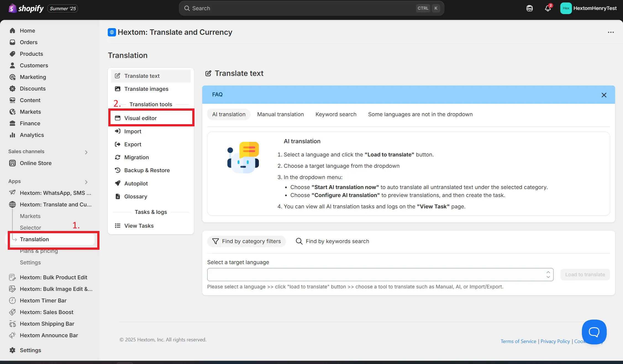
Task: Click the Shopify logo
Action: coord(26,8)
